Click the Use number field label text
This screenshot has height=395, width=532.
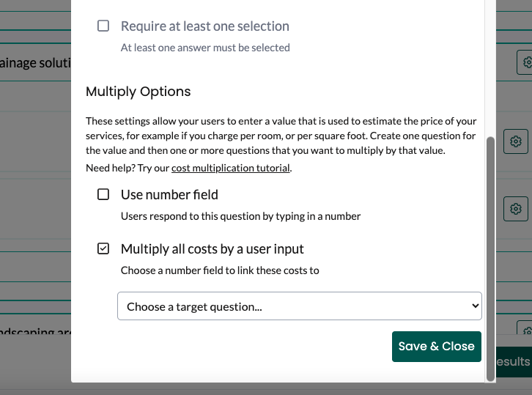coord(169,195)
